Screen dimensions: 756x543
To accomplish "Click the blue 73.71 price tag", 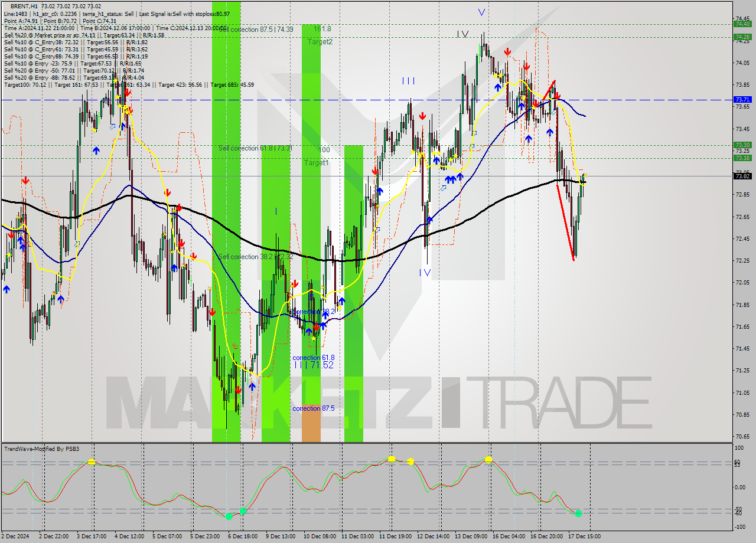I will [742, 100].
